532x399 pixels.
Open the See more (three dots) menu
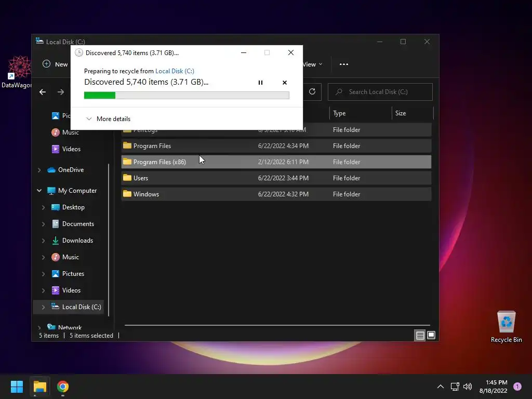point(344,64)
